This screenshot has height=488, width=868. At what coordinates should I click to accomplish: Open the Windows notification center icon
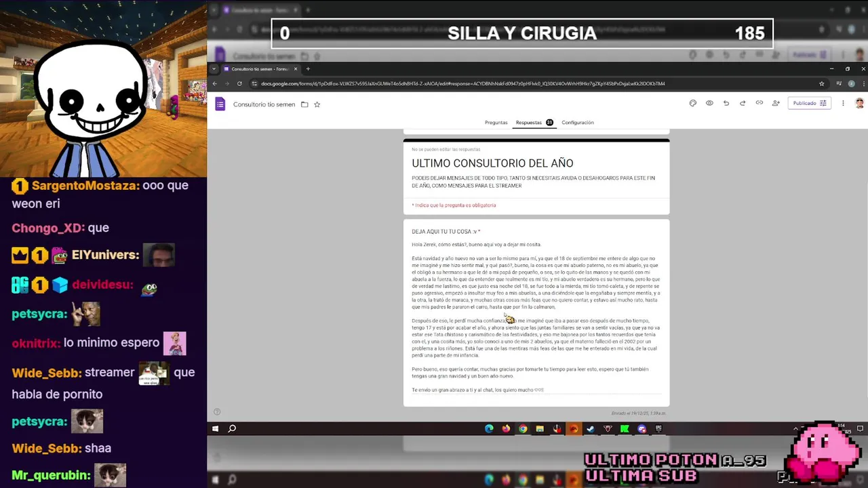click(860, 428)
